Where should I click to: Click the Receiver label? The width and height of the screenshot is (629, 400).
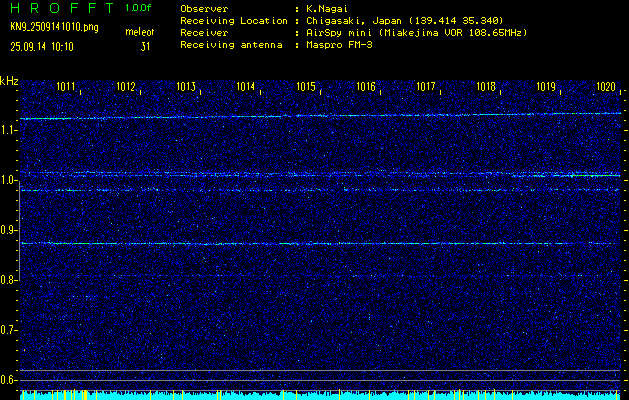pyautogui.click(x=204, y=32)
